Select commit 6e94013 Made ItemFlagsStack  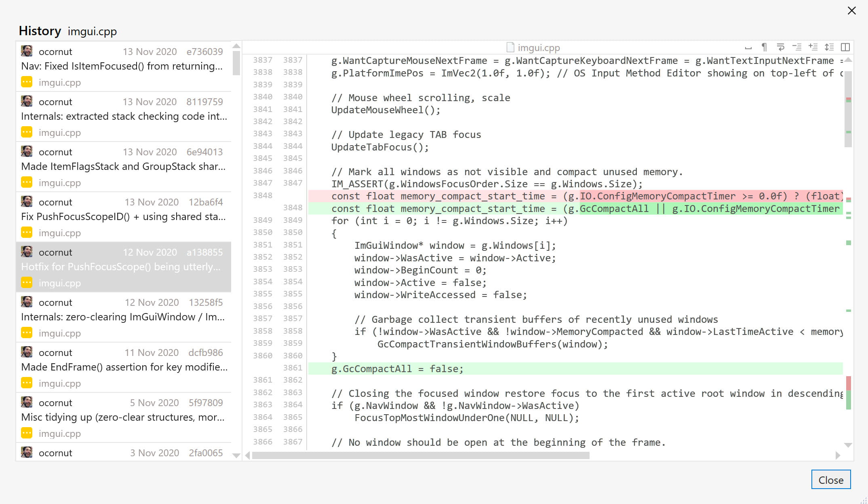point(123,166)
